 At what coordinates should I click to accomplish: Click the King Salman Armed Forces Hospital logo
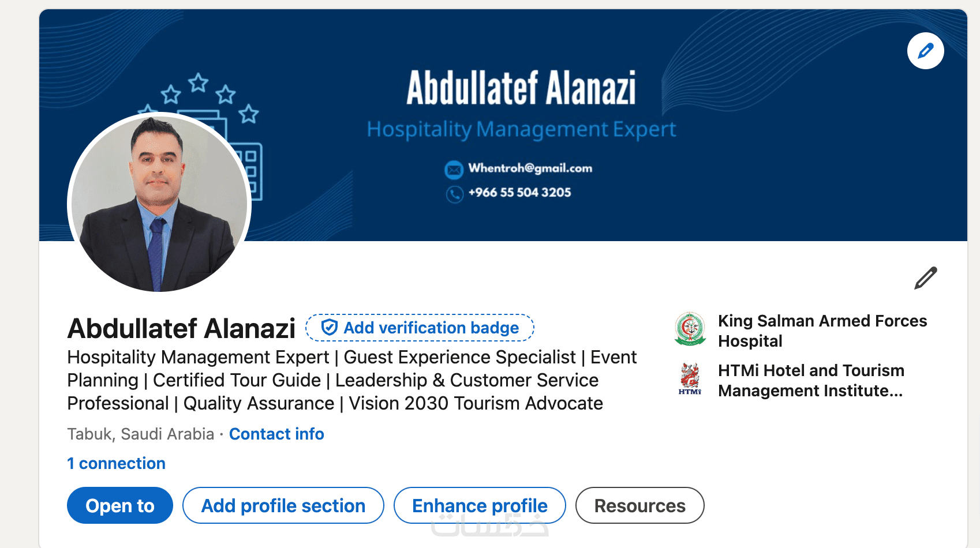(690, 329)
